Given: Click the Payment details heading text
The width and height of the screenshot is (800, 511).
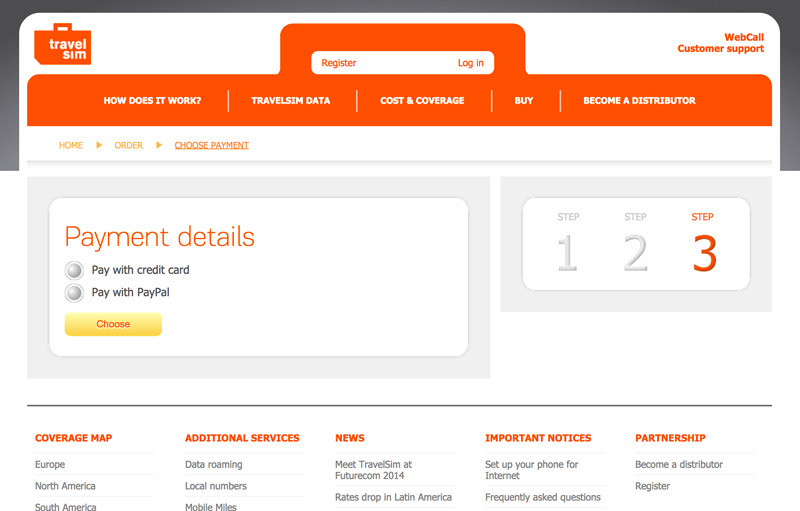Looking at the screenshot, I should 160,238.
